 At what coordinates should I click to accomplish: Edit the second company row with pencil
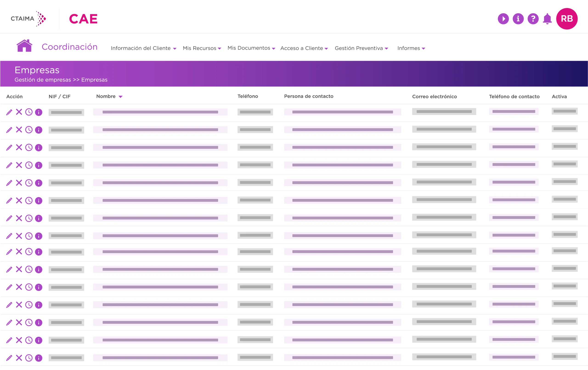click(x=9, y=130)
